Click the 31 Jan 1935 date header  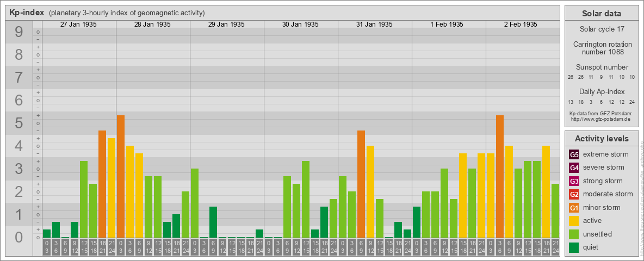tap(374, 24)
